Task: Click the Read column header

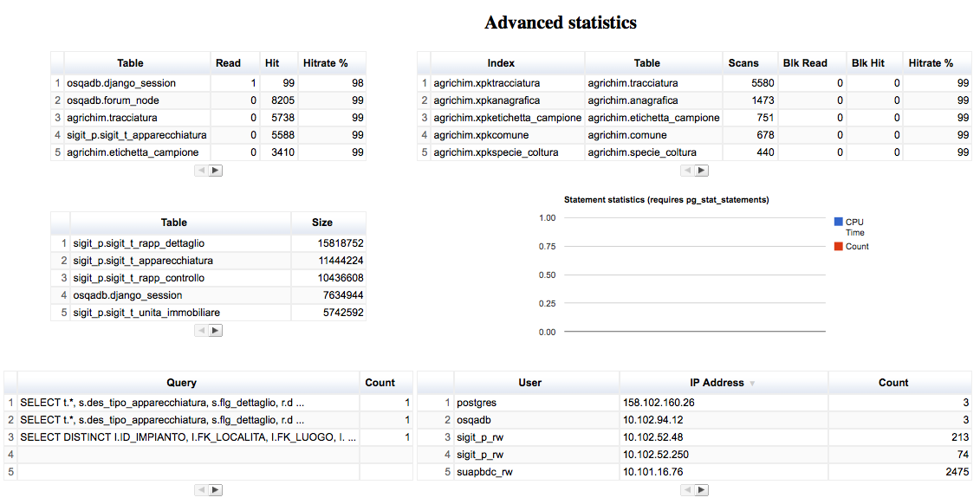Action: tap(230, 62)
